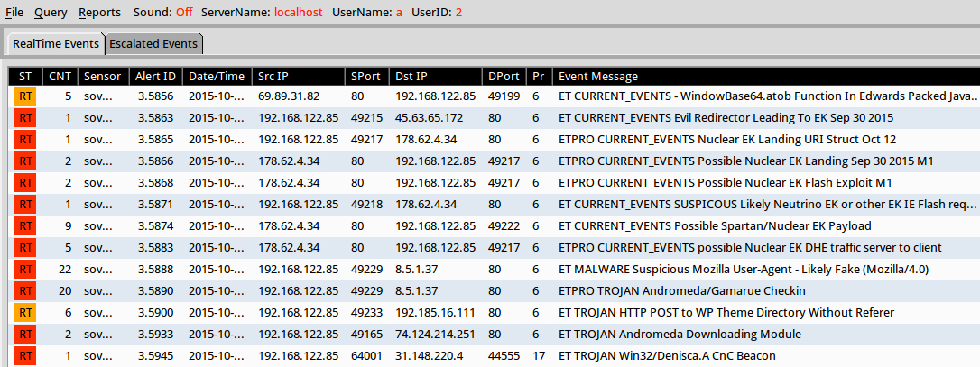Click the Date/Time column header
The image size is (980, 367).
(217, 77)
